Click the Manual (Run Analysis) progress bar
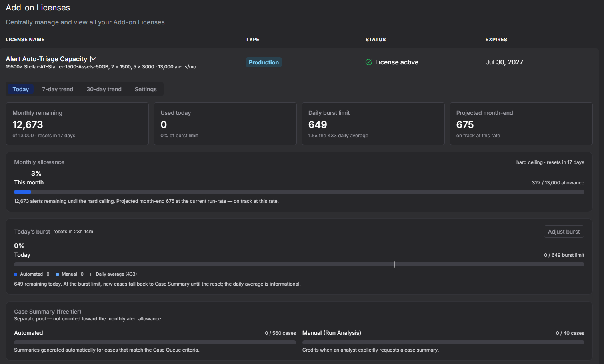Image resolution: width=604 pixels, height=364 pixels. coord(443,342)
